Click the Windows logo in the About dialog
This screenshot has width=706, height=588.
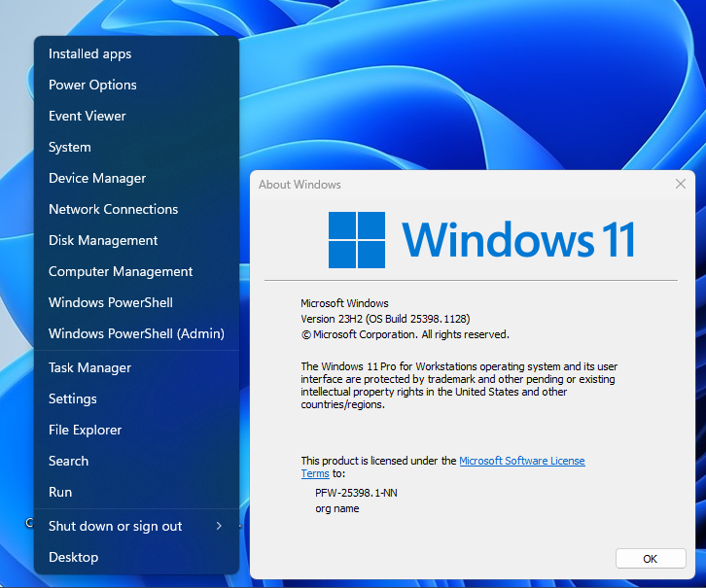357,240
